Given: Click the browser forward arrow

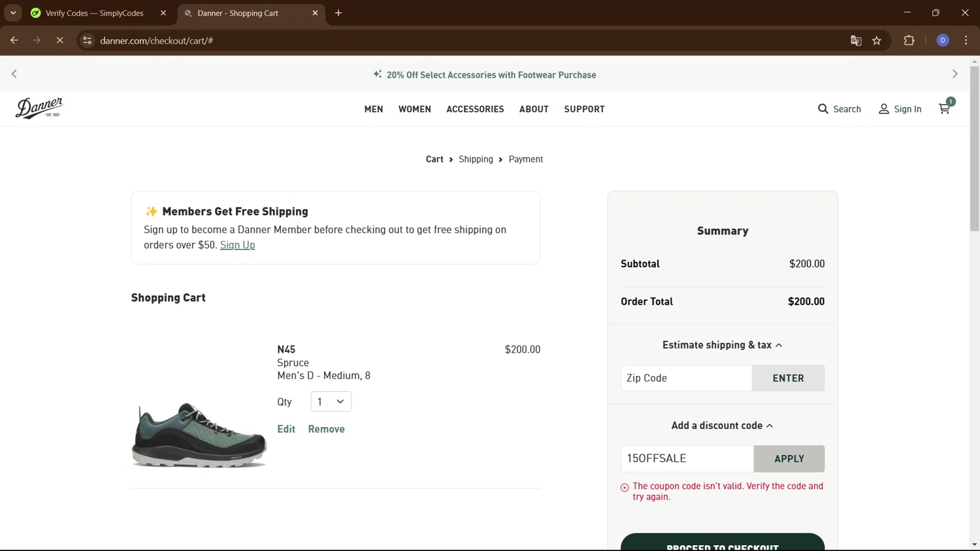Looking at the screenshot, I should (37, 40).
